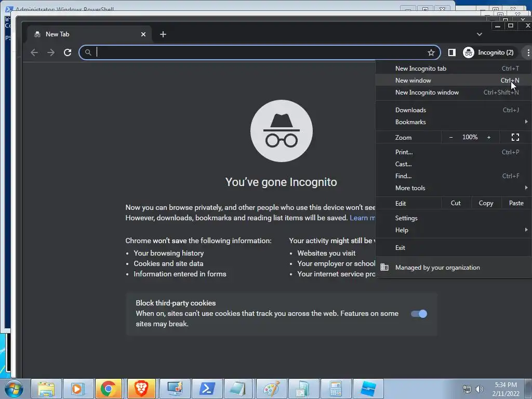Expand the More tools submenu
This screenshot has height=399, width=532.
tap(454, 188)
